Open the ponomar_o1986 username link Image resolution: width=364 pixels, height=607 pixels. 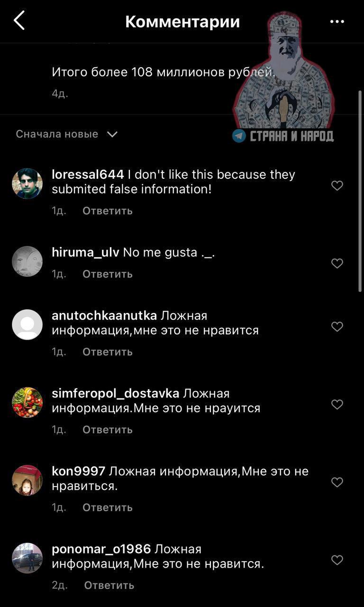click(101, 549)
